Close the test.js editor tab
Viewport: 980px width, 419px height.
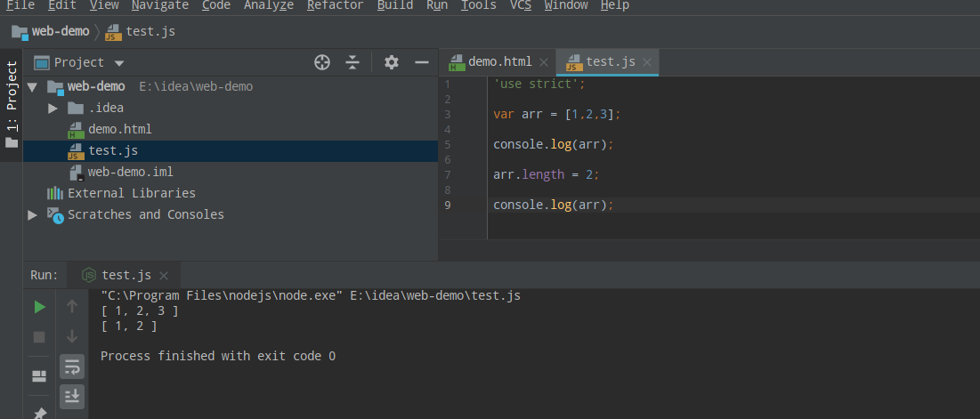[x=647, y=62]
